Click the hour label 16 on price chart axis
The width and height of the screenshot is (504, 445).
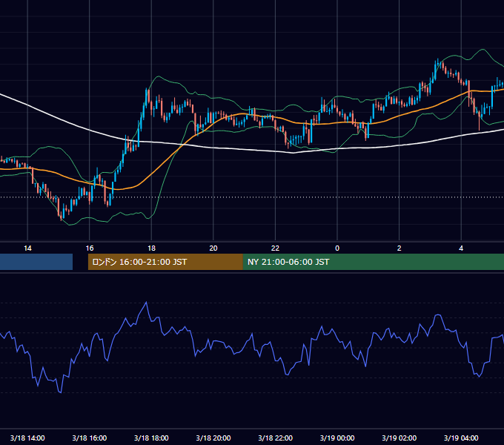pyautogui.click(x=90, y=248)
